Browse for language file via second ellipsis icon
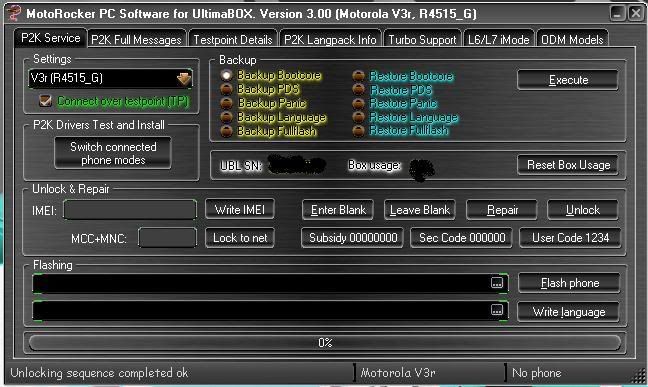 tap(497, 310)
